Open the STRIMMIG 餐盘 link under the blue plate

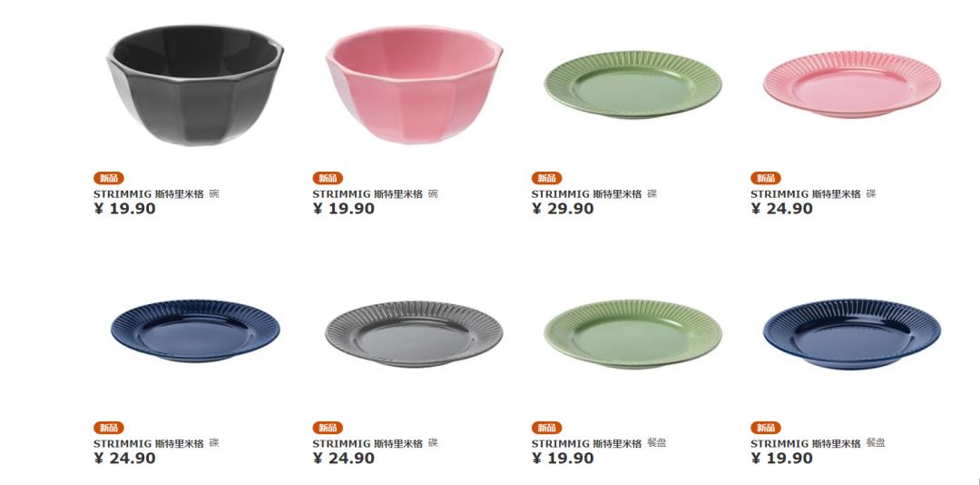[818, 443]
